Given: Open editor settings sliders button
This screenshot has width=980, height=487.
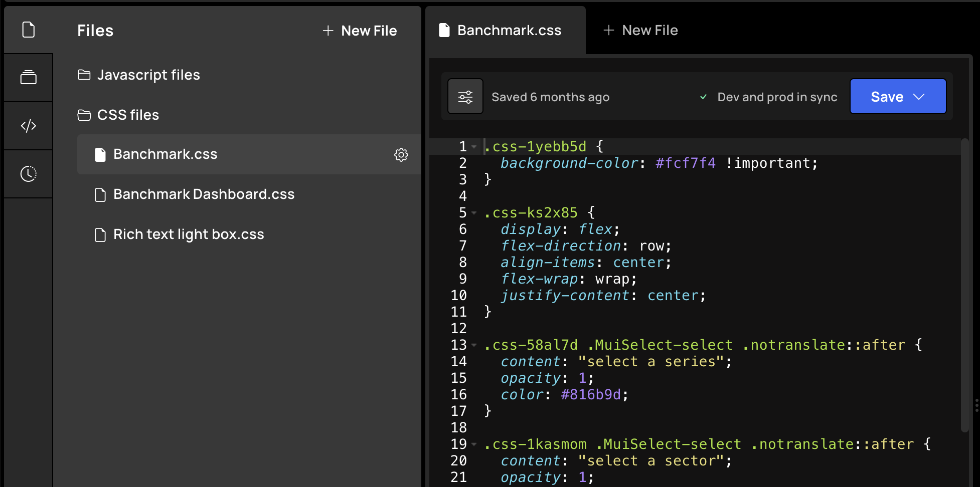Looking at the screenshot, I should coord(465,96).
